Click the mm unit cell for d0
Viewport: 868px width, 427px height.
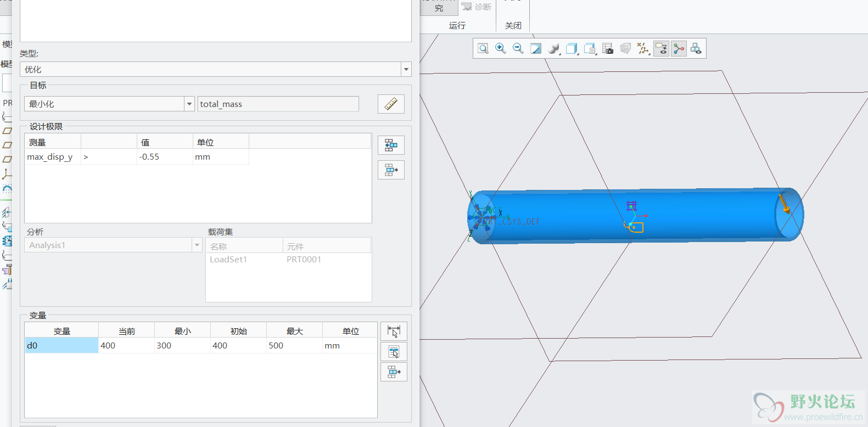coord(350,346)
